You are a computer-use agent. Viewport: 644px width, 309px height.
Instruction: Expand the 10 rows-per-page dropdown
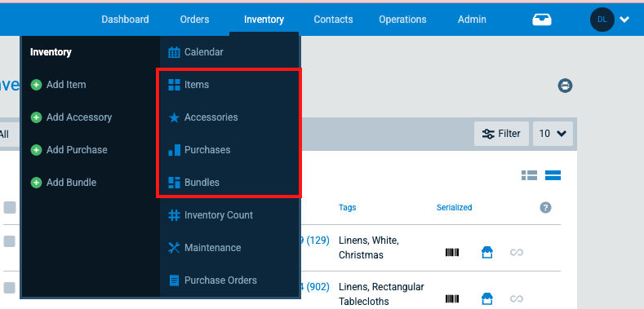click(553, 134)
